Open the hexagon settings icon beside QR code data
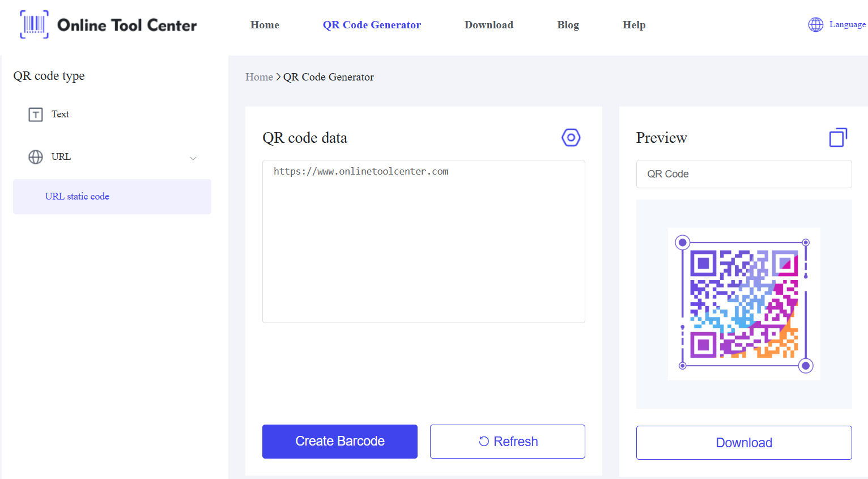Image resolution: width=868 pixels, height=479 pixels. click(571, 137)
